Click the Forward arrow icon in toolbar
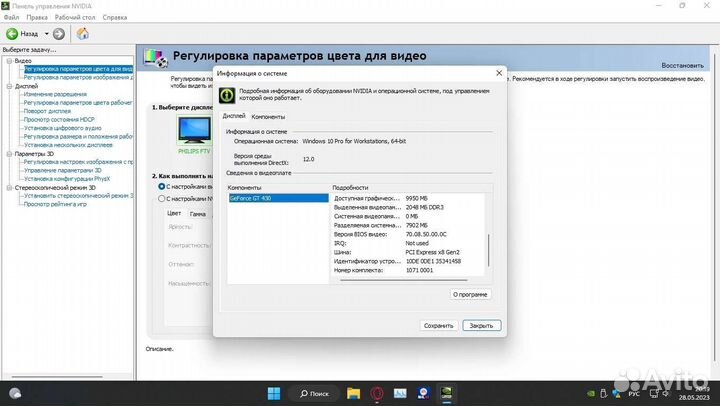720x406 pixels. [59, 34]
